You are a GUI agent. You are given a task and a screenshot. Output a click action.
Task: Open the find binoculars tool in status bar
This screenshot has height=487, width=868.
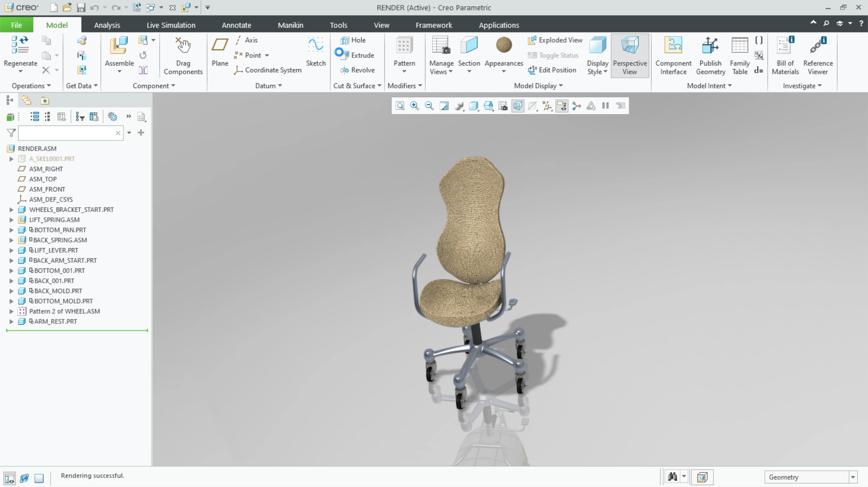[x=673, y=477]
